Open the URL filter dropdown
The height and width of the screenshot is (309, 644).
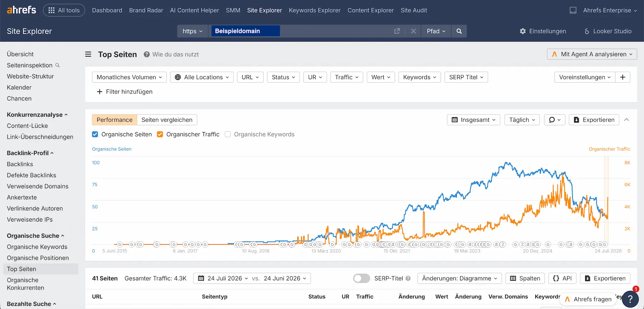(x=250, y=77)
